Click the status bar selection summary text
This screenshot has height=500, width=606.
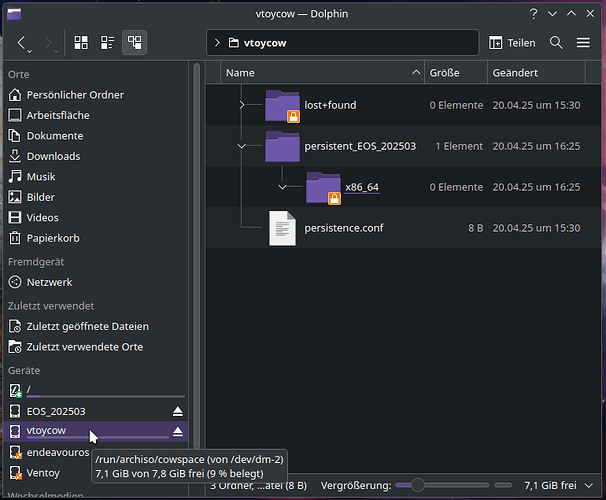click(x=258, y=485)
